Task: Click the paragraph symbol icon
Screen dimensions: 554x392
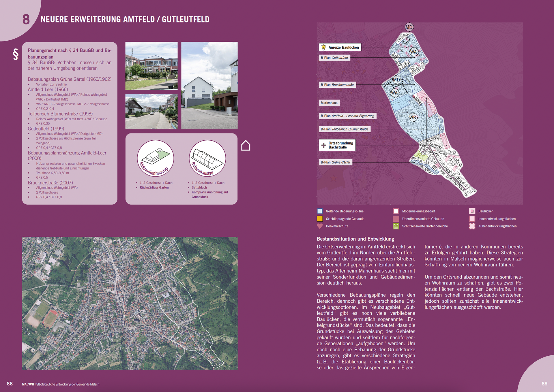Action: (x=16, y=54)
